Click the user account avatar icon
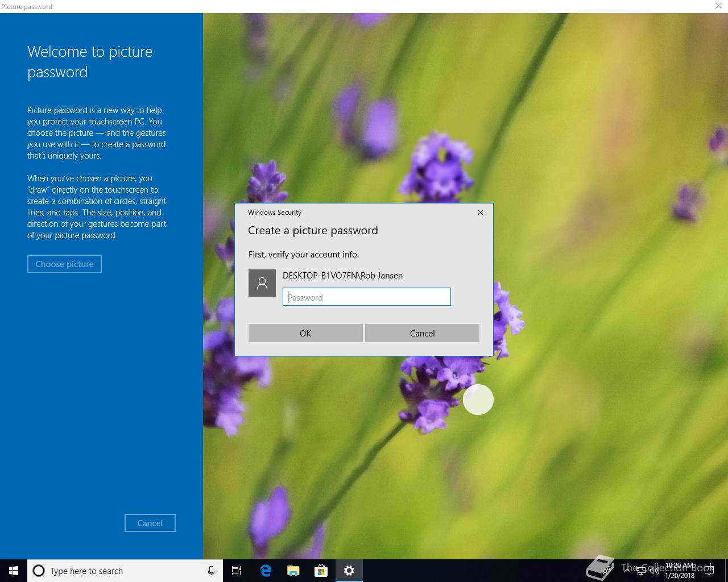Screen dimensions: 728x582 [x=262, y=283]
